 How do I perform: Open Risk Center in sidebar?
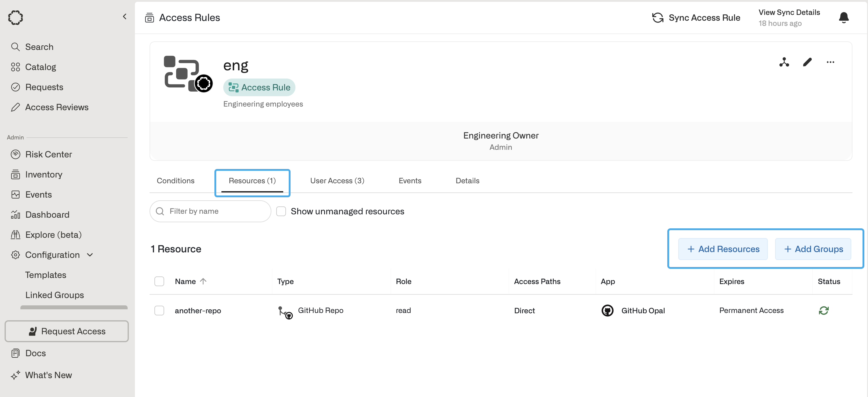pyautogui.click(x=48, y=154)
